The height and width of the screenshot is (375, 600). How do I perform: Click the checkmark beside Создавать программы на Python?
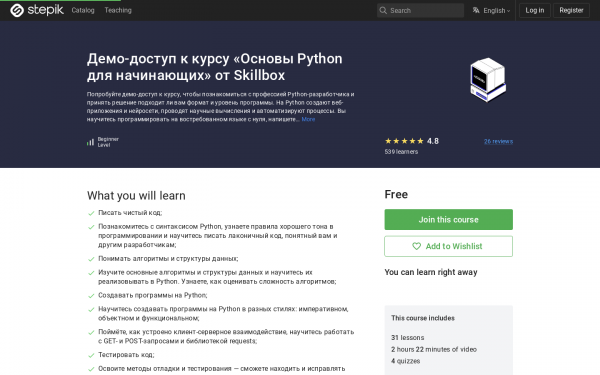pos(91,296)
